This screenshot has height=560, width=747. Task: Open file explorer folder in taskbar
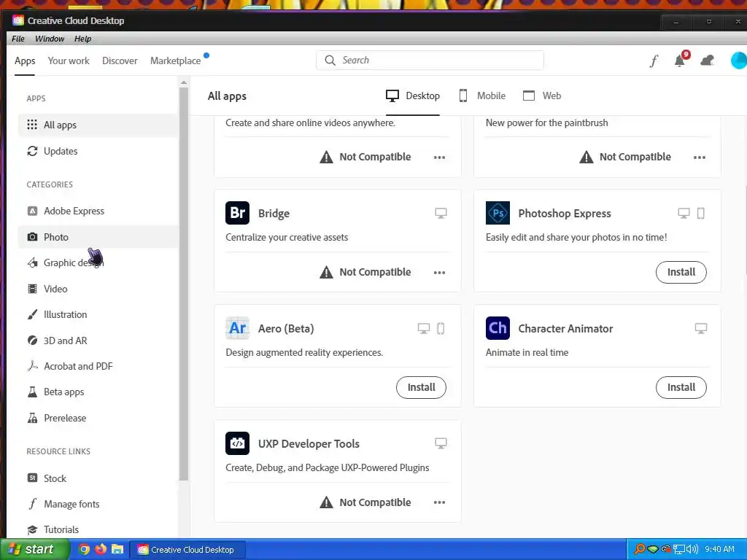pos(117,549)
